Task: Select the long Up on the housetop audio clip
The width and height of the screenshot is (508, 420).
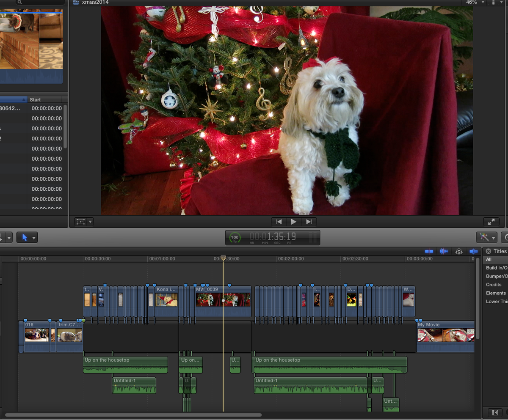Action: 330,365
